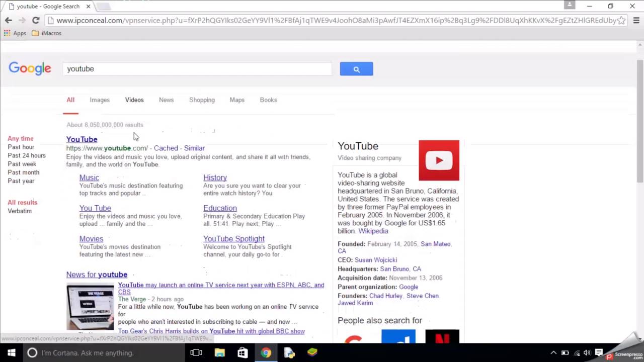The height and width of the screenshot is (362, 644).
Task: Click the Cortana search box
Action: click(x=104, y=352)
